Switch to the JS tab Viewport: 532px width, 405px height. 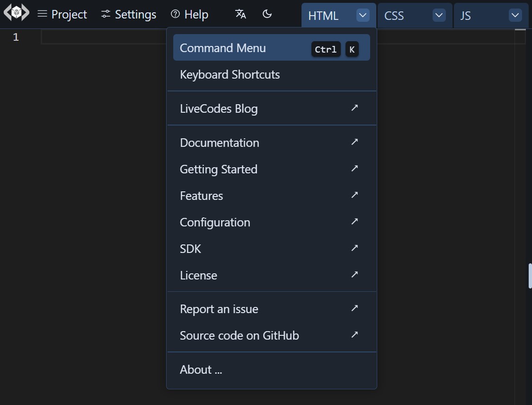tap(466, 16)
